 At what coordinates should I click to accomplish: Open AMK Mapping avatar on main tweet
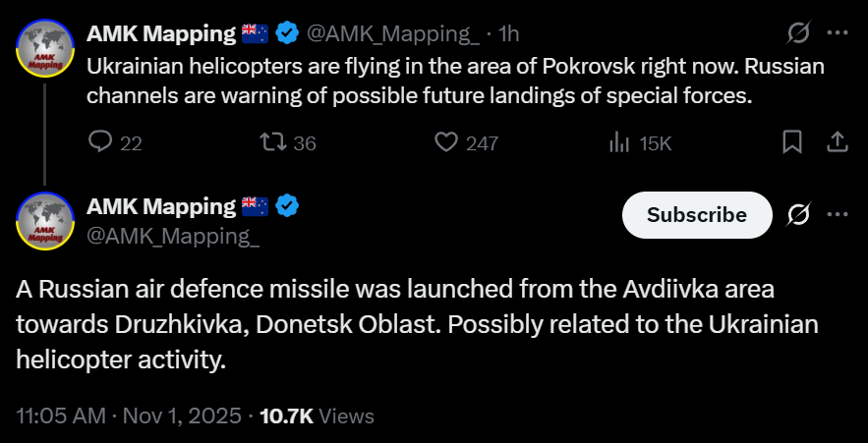45,221
